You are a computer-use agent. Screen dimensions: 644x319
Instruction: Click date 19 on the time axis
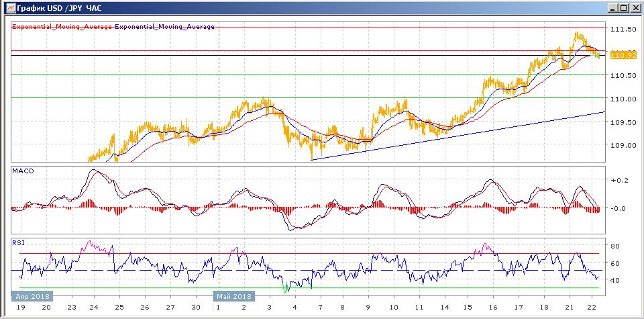[x=19, y=307]
